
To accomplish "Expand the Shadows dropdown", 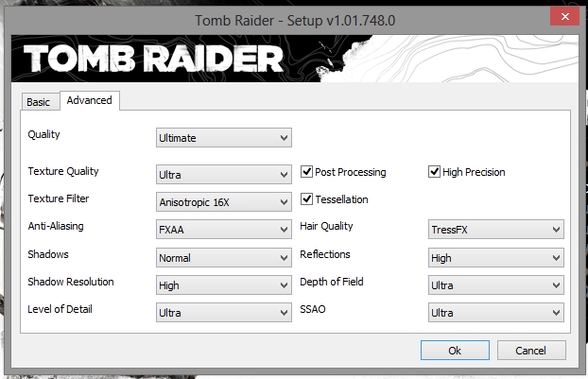I will (x=224, y=257).
